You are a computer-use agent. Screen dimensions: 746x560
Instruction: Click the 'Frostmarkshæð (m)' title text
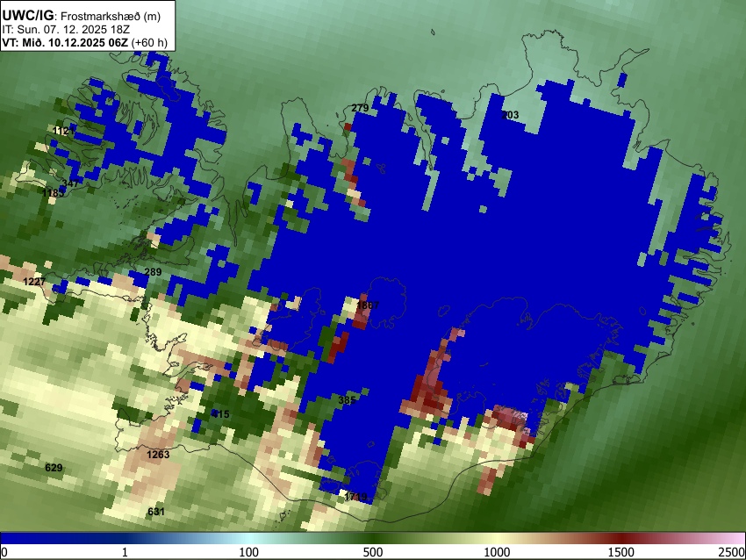(111, 16)
